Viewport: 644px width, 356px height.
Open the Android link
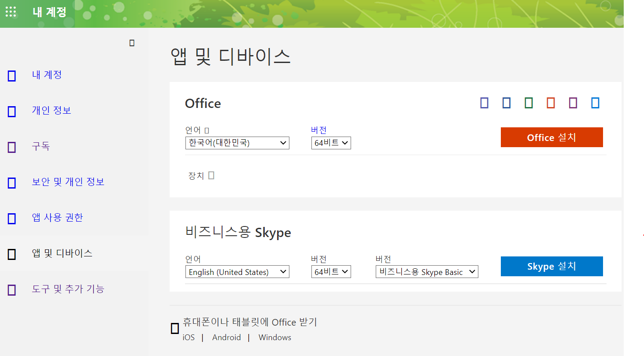point(226,337)
